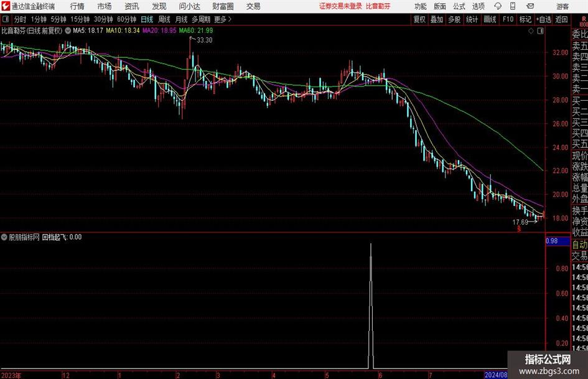Viewport: 588px width, 379px height.
Task: Switch to the 1分钟 period tab
Action: (x=38, y=19)
